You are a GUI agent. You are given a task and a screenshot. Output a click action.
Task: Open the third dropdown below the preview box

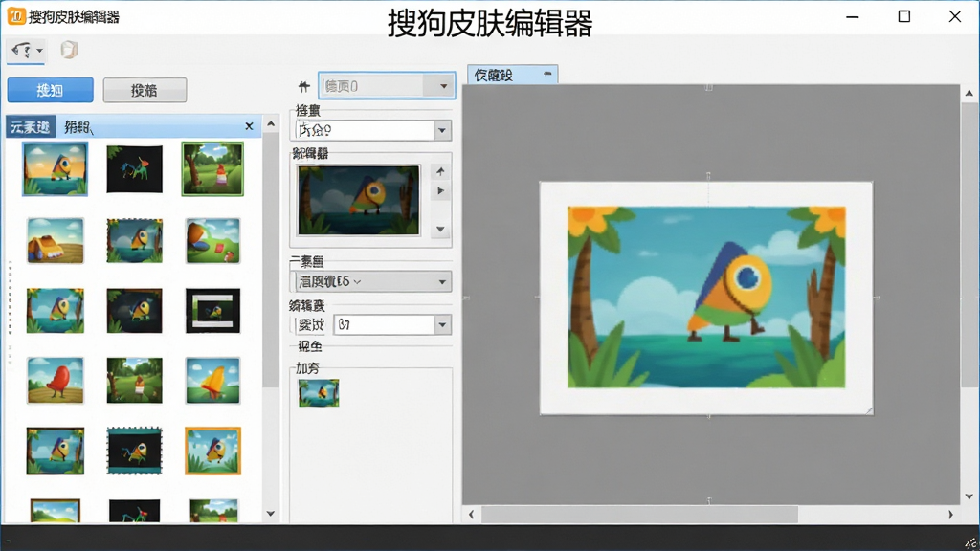373,282
